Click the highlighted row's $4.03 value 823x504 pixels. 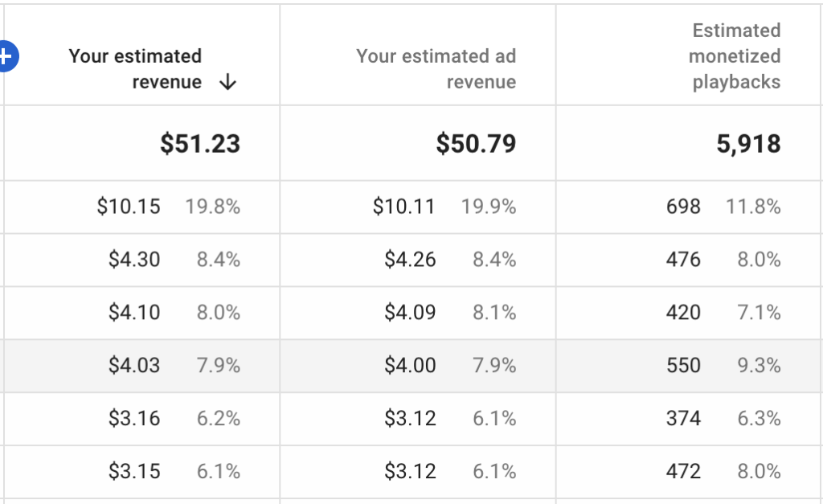click(134, 366)
